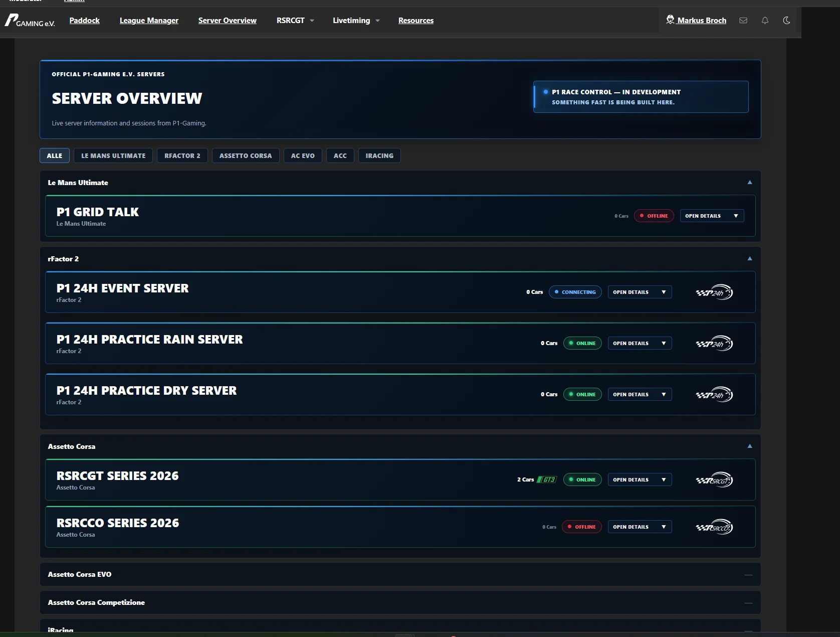The height and width of the screenshot is (637, 840).
Task: Click the RSRCCO series logo
Action: click(x=715, y=527)
